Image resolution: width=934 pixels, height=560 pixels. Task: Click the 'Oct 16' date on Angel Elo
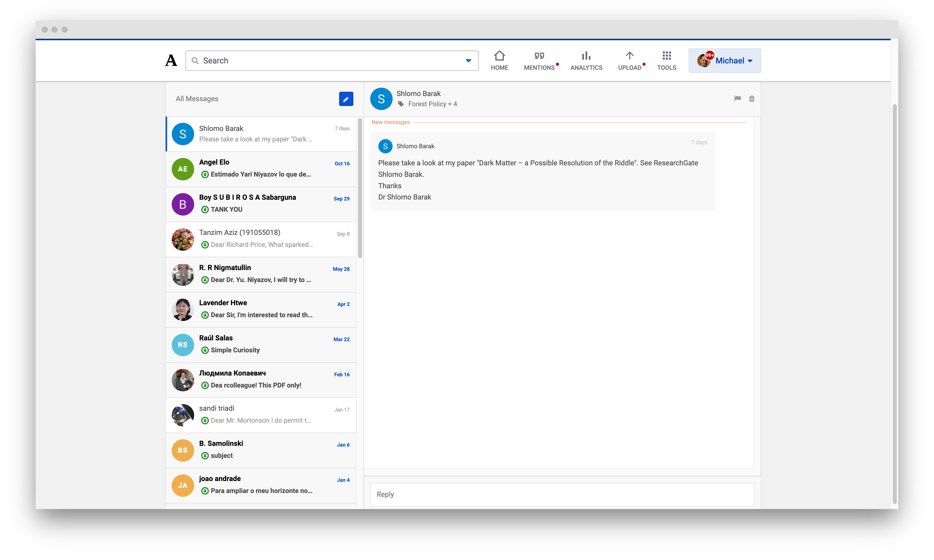tap(342, 163)
